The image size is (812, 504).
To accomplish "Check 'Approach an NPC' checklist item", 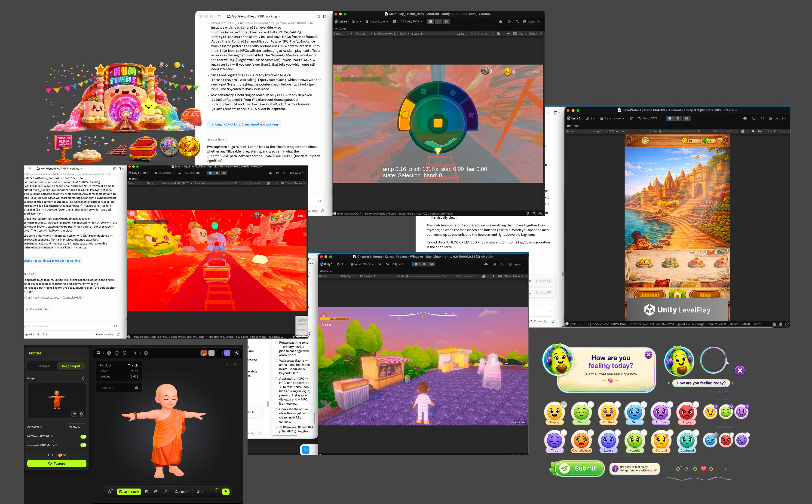I will click(x=276, y=379).
